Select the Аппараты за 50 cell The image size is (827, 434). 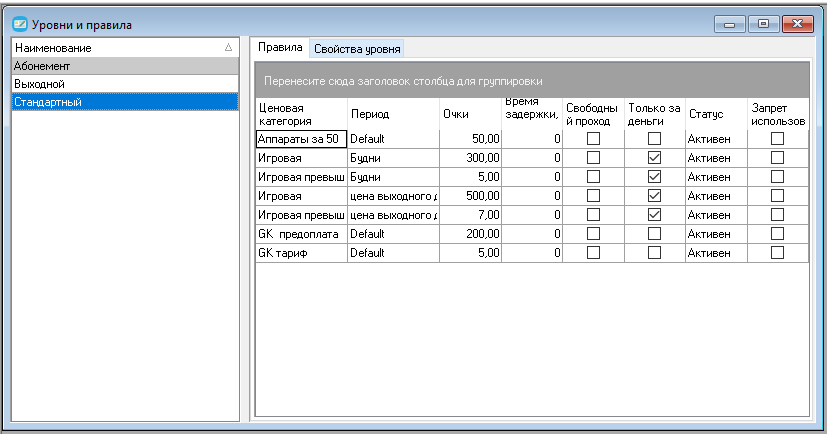(x=301, y=139)
